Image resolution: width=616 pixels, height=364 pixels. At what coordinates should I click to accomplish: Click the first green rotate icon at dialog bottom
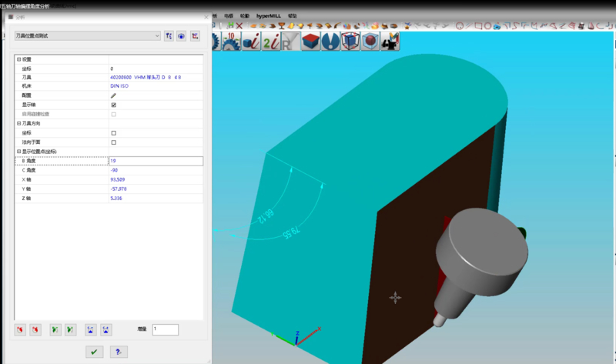click(55, 329)
